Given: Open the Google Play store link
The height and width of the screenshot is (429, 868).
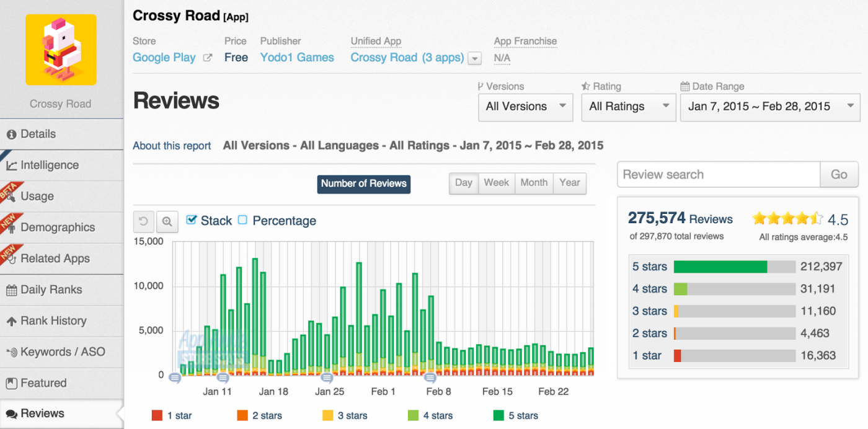Looking at the screenshot, I should click(164, 58).
